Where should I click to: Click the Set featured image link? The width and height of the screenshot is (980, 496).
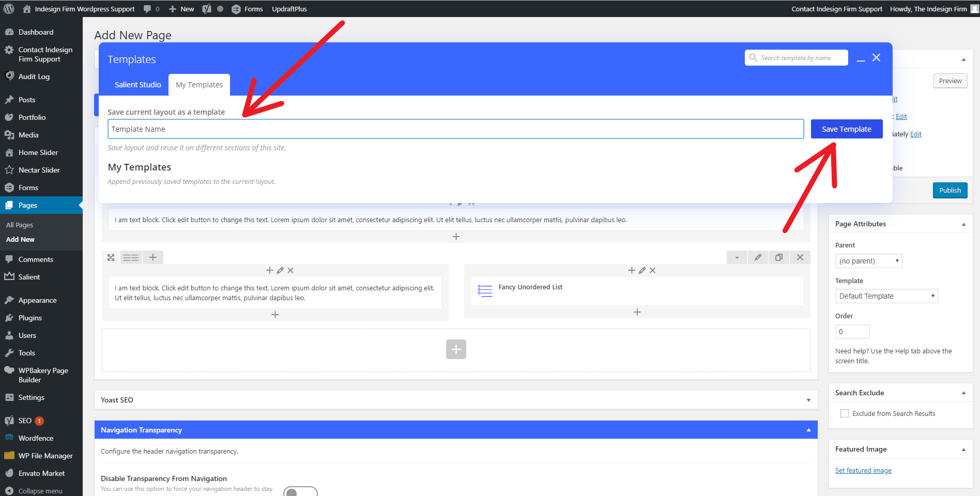tap(863, 470)
